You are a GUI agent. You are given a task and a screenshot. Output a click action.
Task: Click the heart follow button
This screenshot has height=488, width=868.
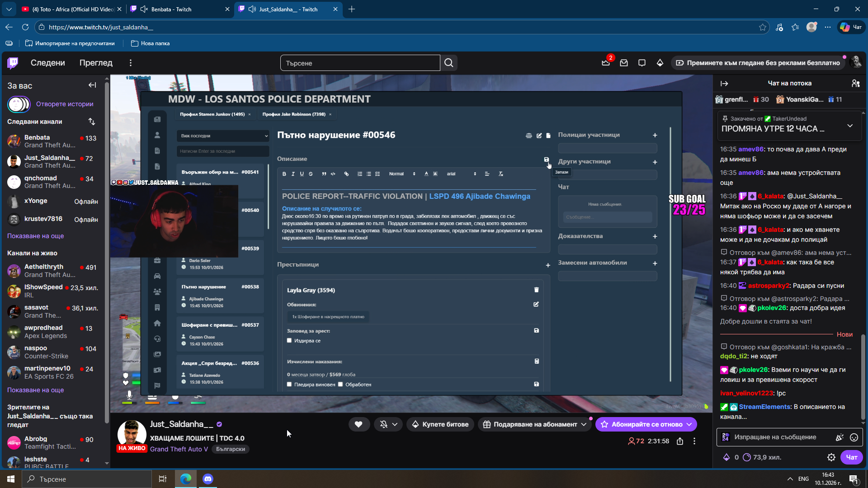359,424
